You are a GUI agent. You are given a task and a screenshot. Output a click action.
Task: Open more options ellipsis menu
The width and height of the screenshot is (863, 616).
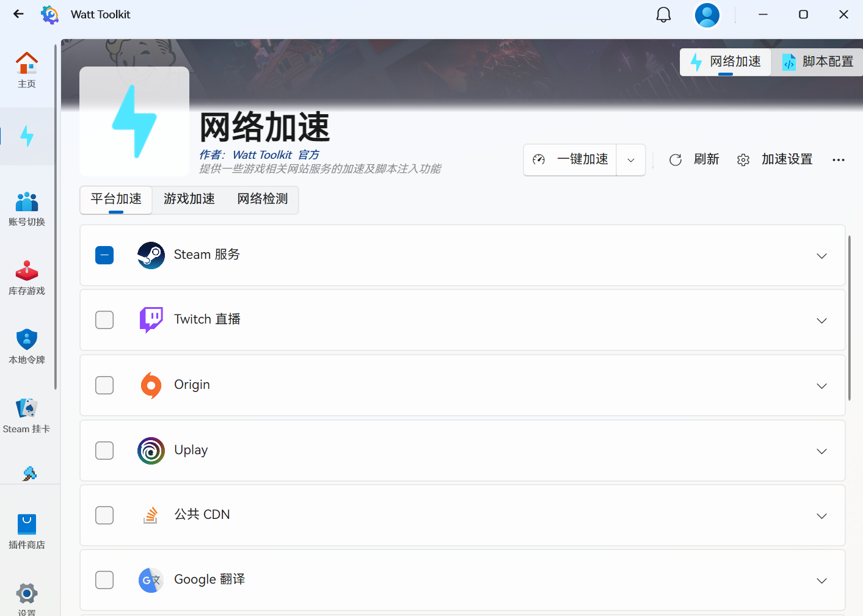[x=839, y=160]
